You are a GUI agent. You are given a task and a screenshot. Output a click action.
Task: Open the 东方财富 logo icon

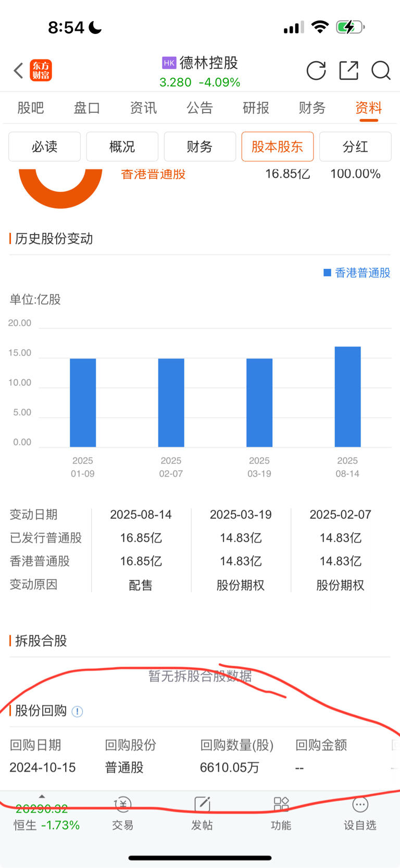(x=41, y=70)
